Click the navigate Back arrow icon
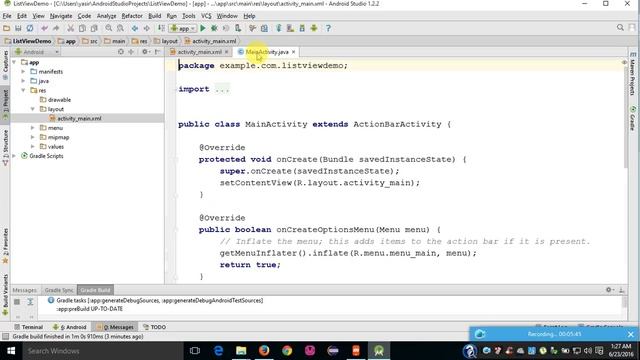The image size is (640, 360). (135, 28)
